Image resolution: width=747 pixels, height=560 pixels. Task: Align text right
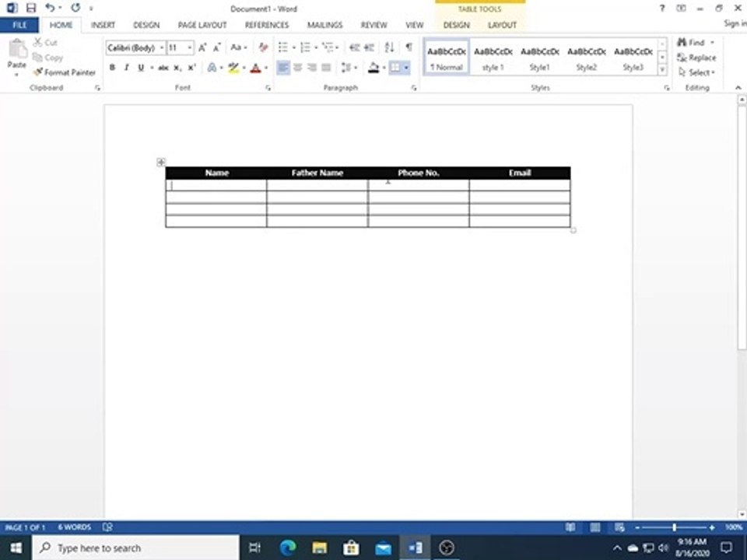point(312,68)
